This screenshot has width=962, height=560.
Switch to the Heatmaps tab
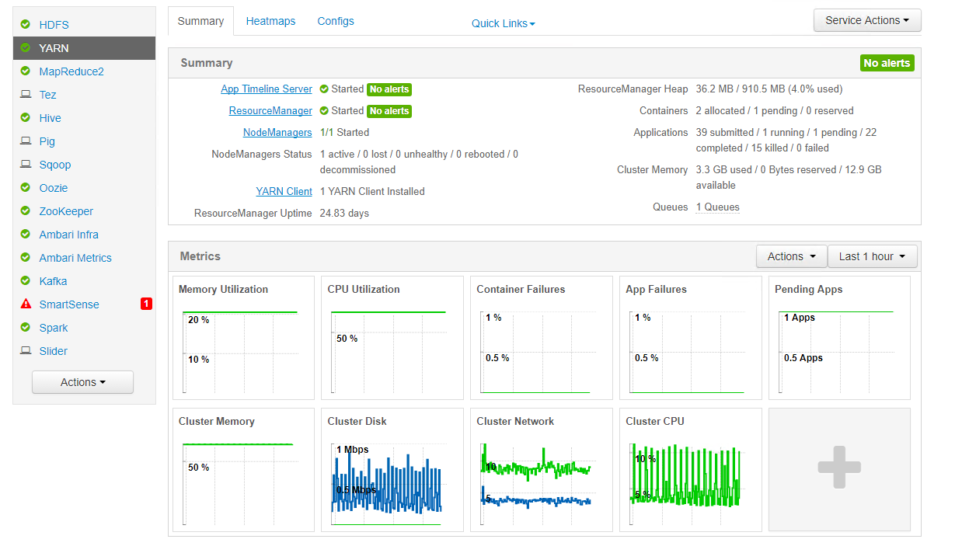[270, 22]
